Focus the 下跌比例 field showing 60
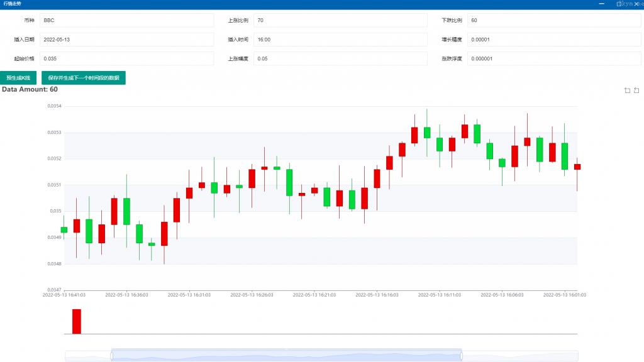The image size is (644, 362). [x=553, y=21]
